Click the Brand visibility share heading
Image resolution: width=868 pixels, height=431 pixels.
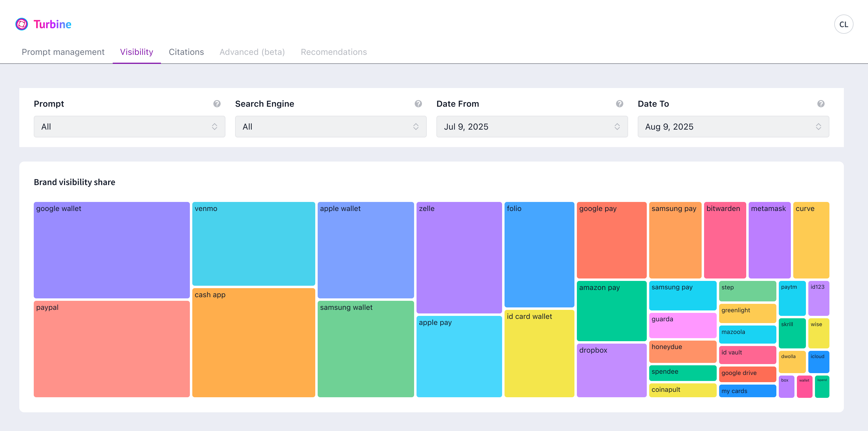pos(74,182)
